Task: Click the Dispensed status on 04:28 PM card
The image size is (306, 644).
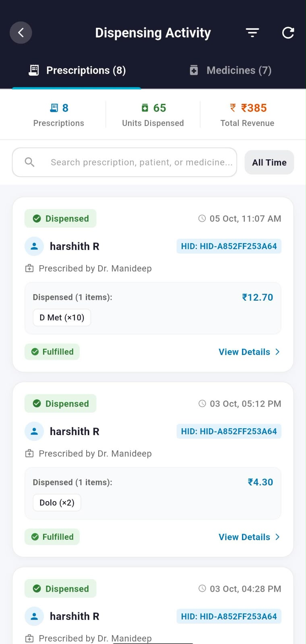Action: (60, 588)
